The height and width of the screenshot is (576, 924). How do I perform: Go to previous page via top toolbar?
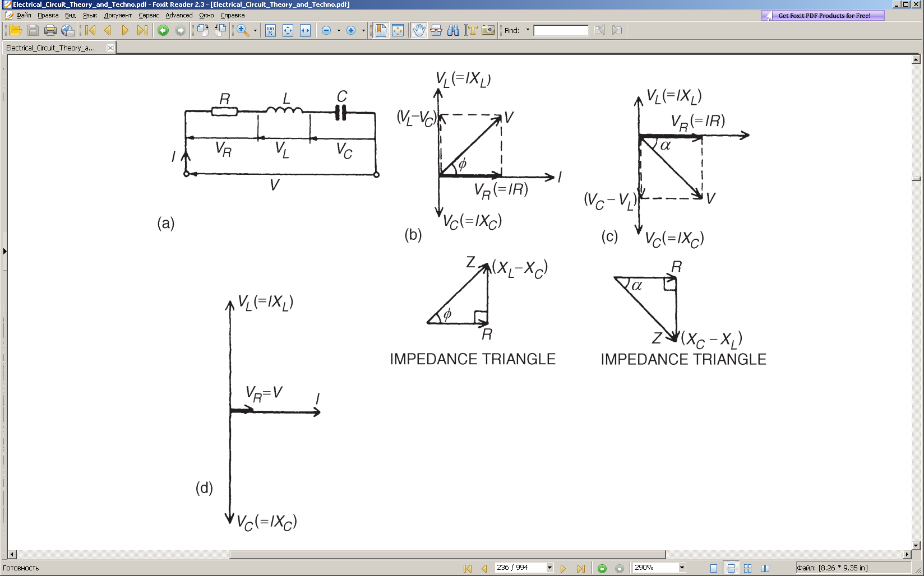tap(108, 30)
